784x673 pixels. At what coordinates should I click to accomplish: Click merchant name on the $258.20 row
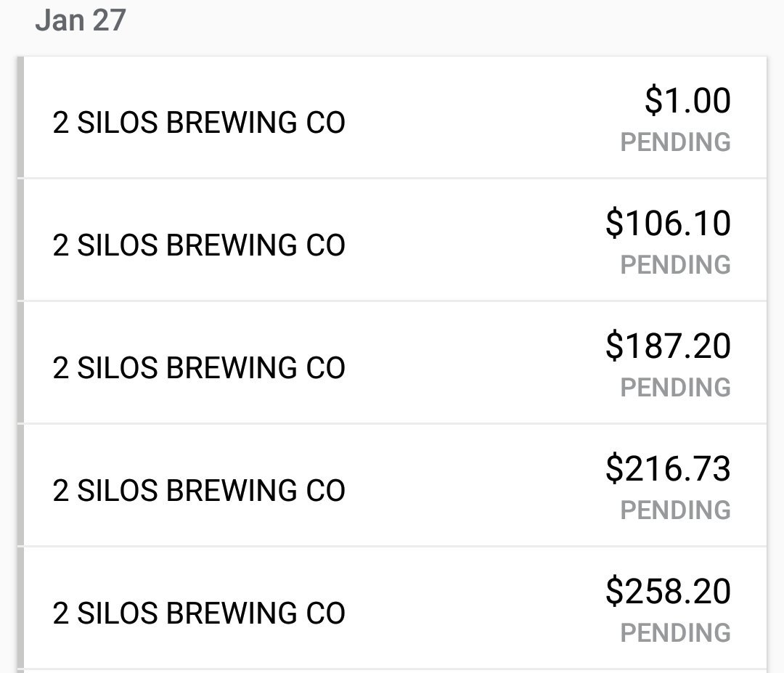click(x=199, y=613)
